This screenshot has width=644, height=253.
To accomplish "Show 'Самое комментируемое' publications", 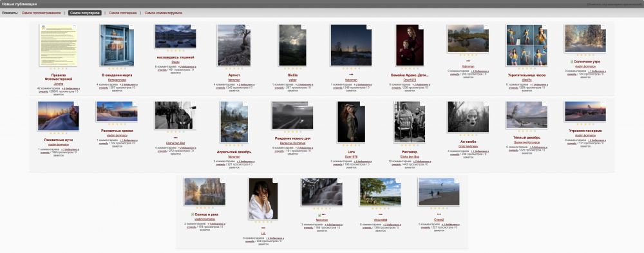I will (164, 13).
